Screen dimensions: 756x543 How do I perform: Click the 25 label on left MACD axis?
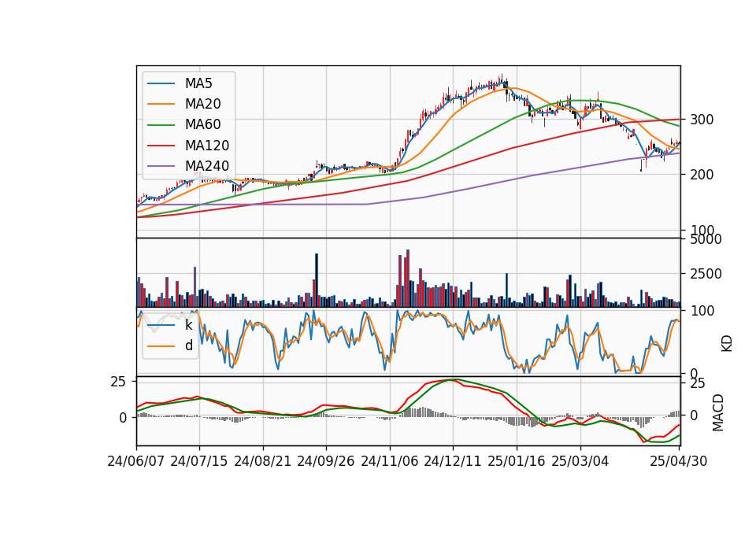coord(118,382)
